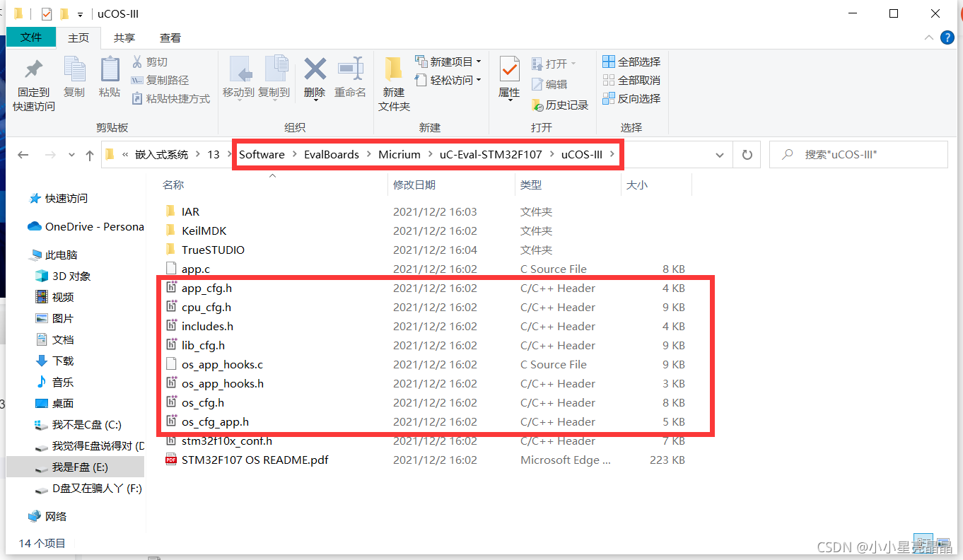Image resolution: width=963 pixels, height=560 pixels.
Task: Click Select all in ribbon
Action: 631,62
